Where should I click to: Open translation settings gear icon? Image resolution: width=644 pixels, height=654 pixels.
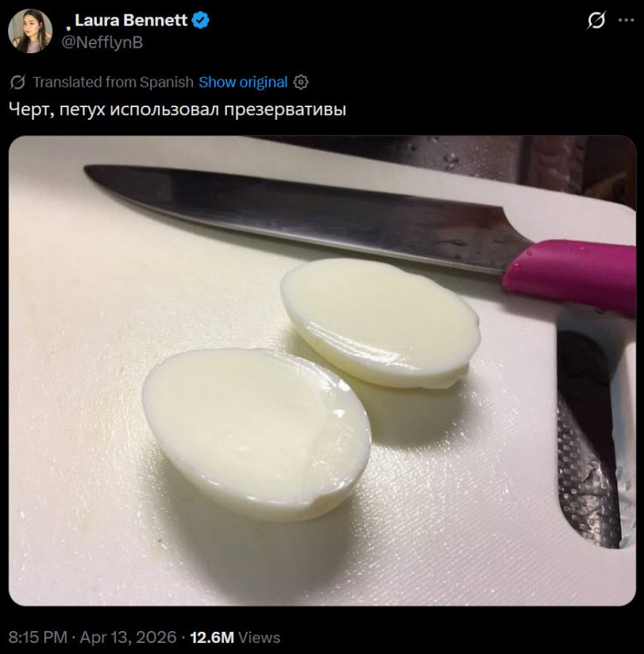pyautogui.click(x=301, y=82)
